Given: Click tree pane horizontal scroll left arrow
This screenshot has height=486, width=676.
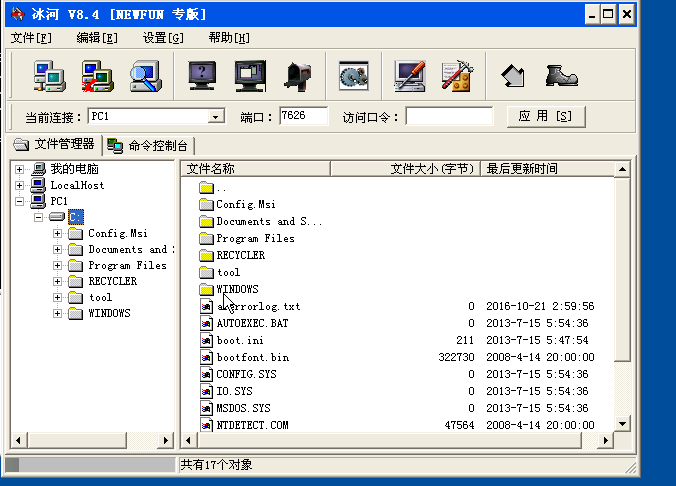Looking at the screenshot, I should click(x=18, y=440).
